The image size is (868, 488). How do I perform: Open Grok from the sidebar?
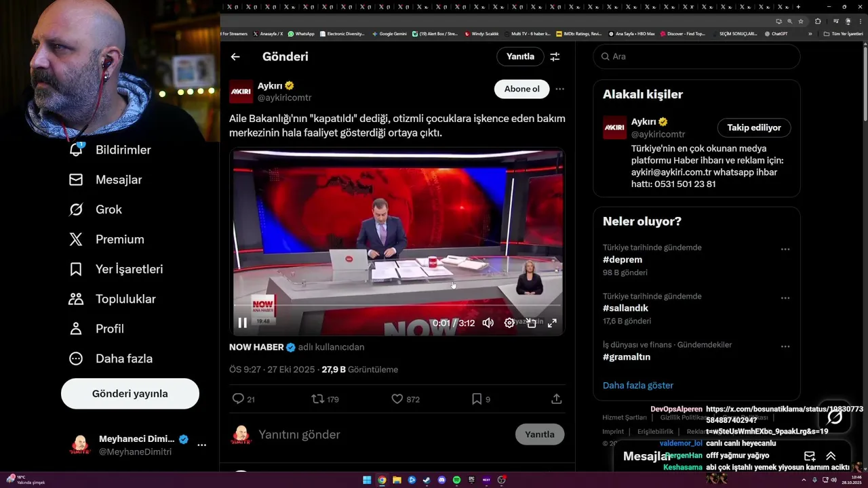[96, 209]
